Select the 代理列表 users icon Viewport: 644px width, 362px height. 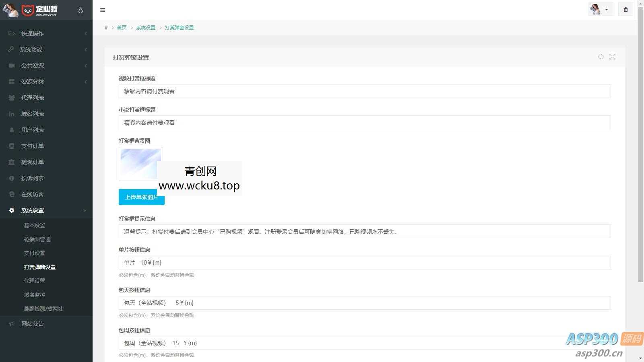point(11,98)
